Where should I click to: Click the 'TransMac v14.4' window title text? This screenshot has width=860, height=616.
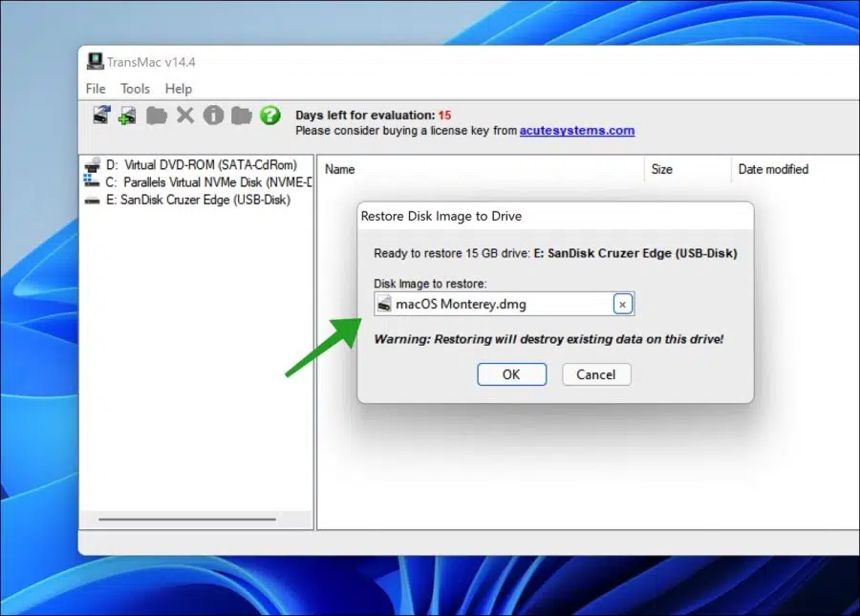(151, 62)
